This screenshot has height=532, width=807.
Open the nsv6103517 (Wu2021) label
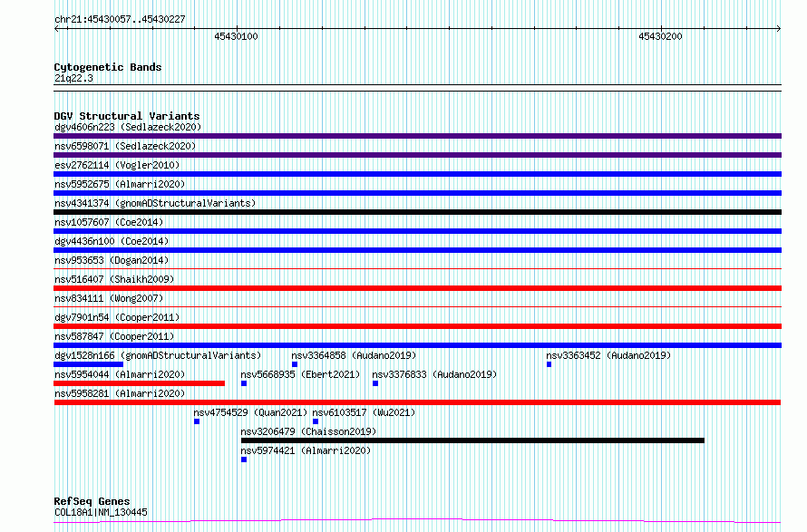pyautogui.click(x=364, y=412)
